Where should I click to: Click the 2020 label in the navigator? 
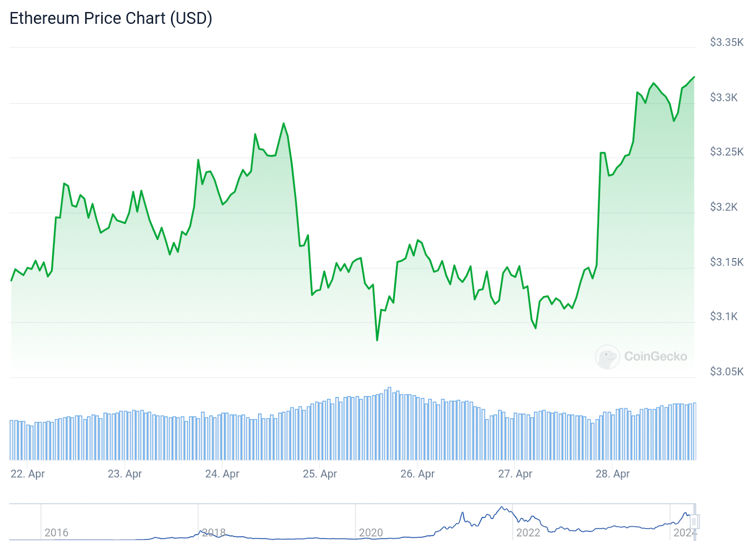pyautogui.click(x=371, y=533)
